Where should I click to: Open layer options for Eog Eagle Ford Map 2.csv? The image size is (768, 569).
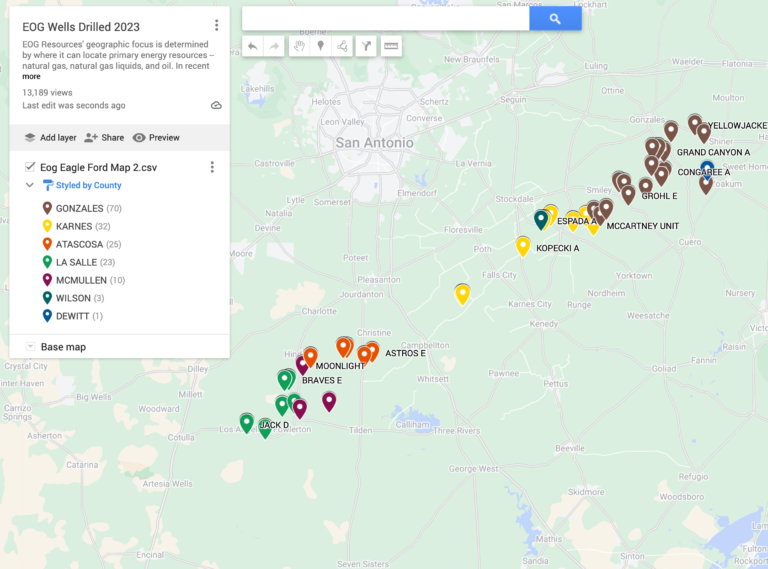point(212,167)
